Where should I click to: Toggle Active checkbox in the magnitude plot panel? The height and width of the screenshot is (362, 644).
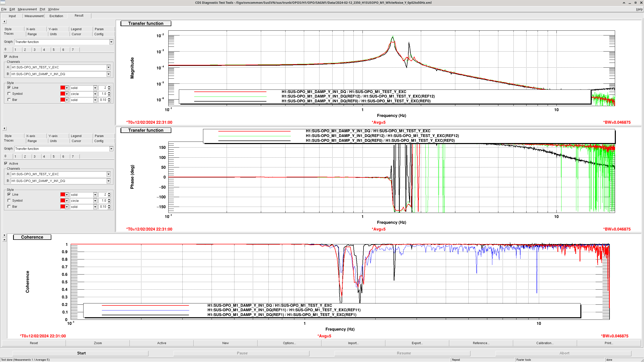coord(6,57)
